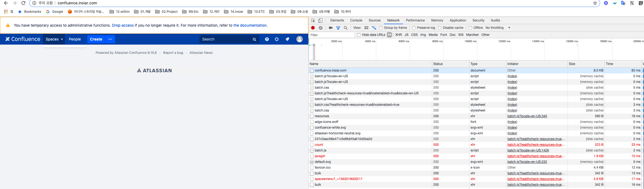
Task: Click the Confluence search magnifier icon
Action: pyautogui.click(x=254, y=39)
